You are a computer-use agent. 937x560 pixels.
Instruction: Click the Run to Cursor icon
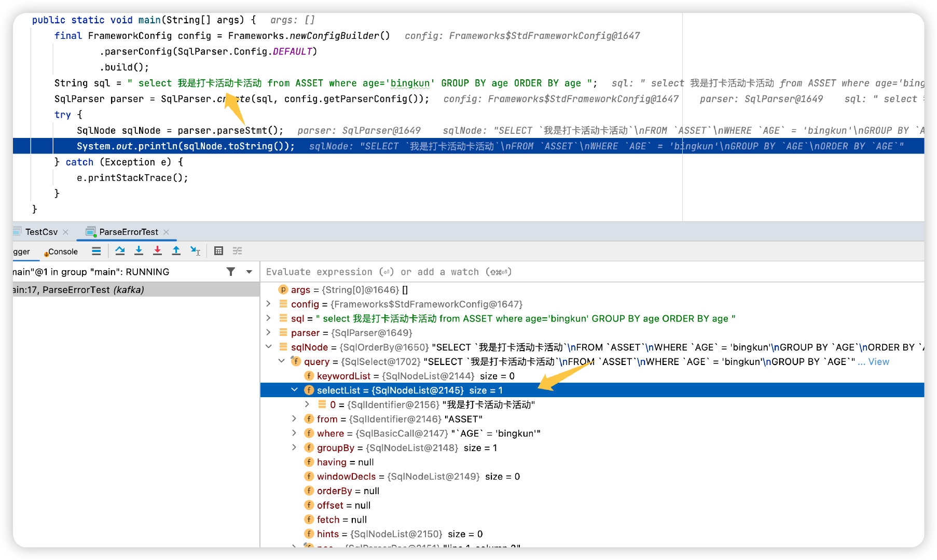pos(195,251)
